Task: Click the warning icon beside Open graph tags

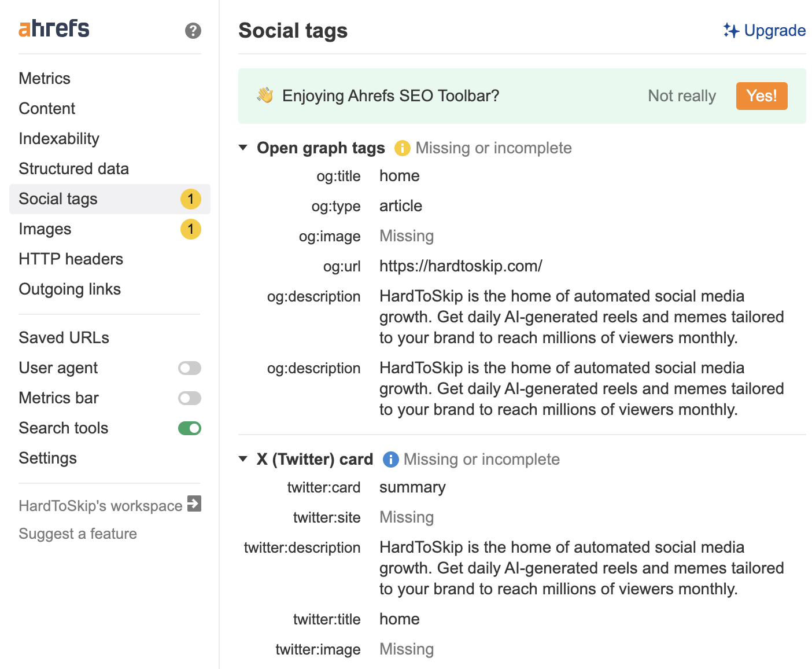Action: click(x=403, y=148)
